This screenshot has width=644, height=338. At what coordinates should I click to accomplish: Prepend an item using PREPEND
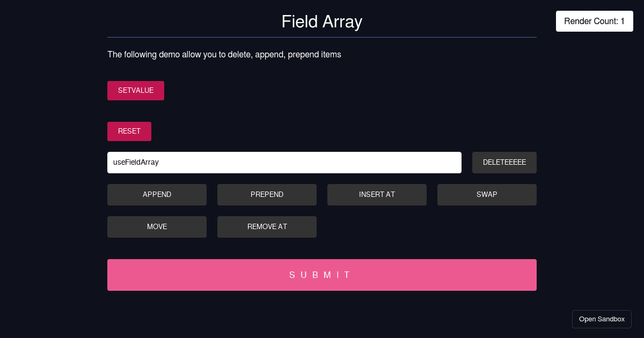pos(267,194)
